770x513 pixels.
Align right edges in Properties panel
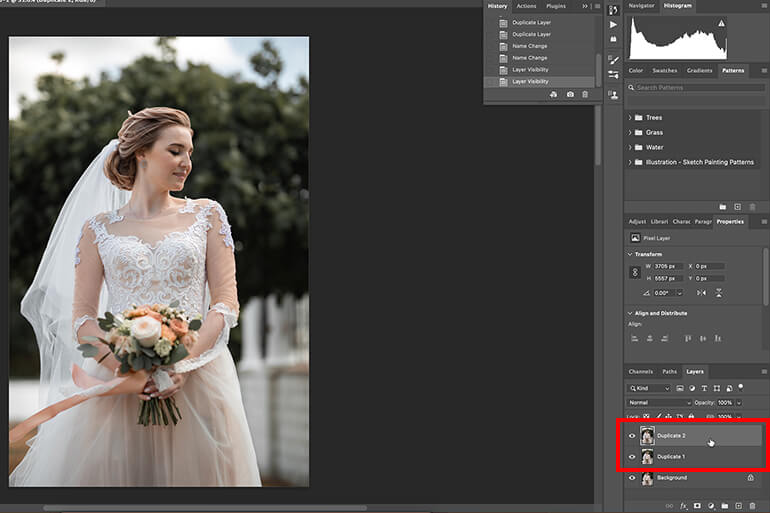pos(664,338)
